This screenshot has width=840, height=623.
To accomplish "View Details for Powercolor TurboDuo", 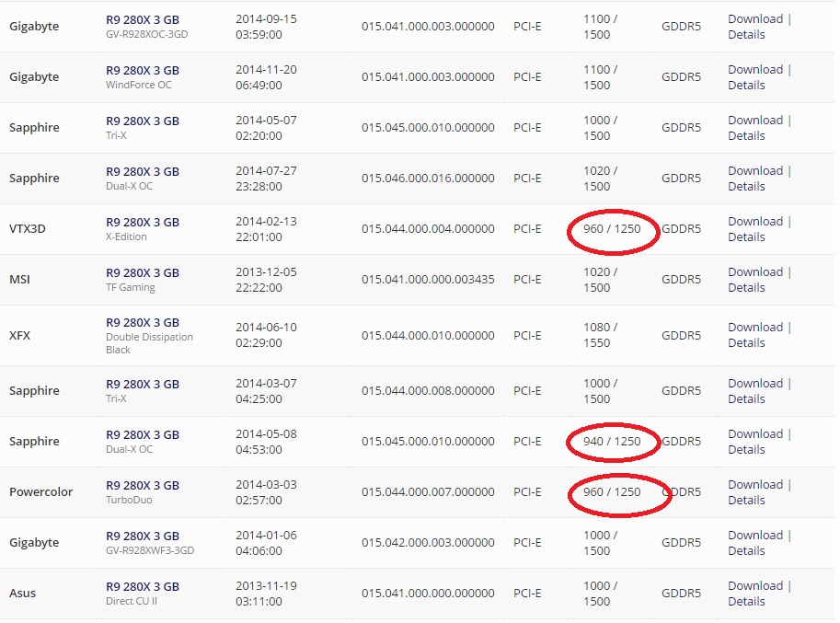I will tap(746, 501).
